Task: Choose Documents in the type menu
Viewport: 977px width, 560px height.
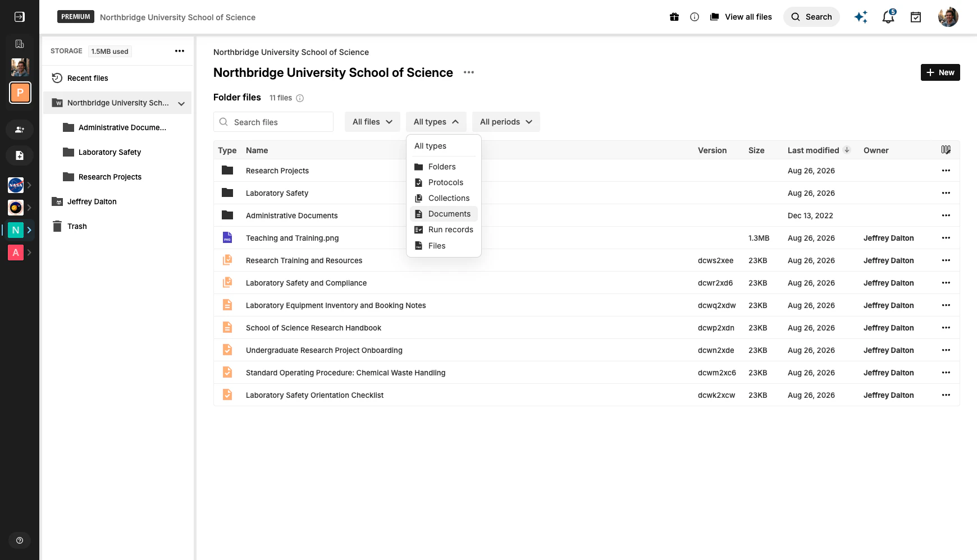Action: [444, 214]
